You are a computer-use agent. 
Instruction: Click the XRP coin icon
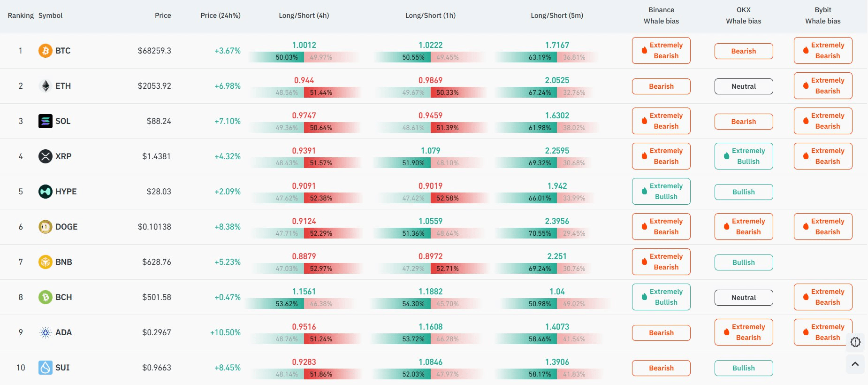(45, 156)
